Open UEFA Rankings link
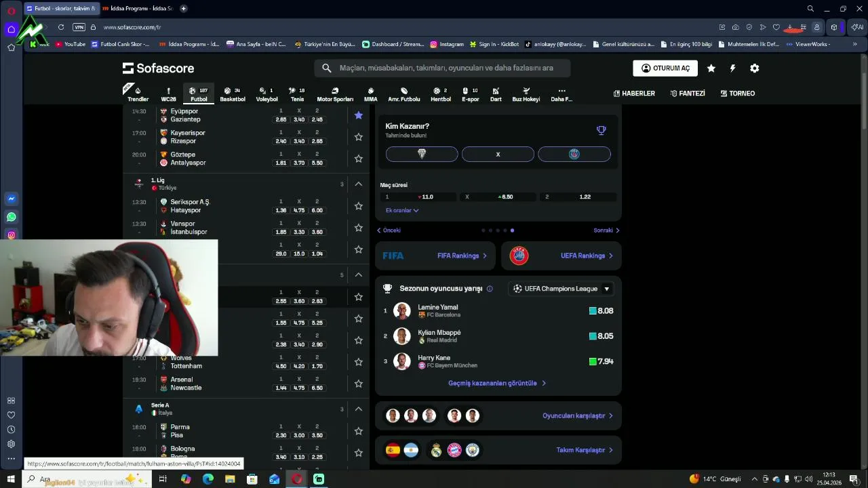The width and height of the screenshot is (868, 488). click(x=587, y=256)
